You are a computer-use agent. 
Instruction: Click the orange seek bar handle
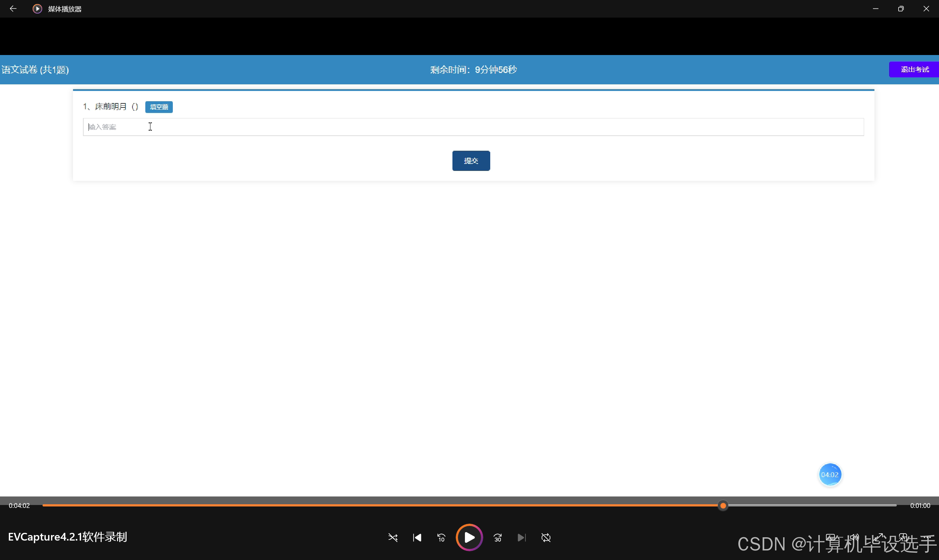[723, 505]
